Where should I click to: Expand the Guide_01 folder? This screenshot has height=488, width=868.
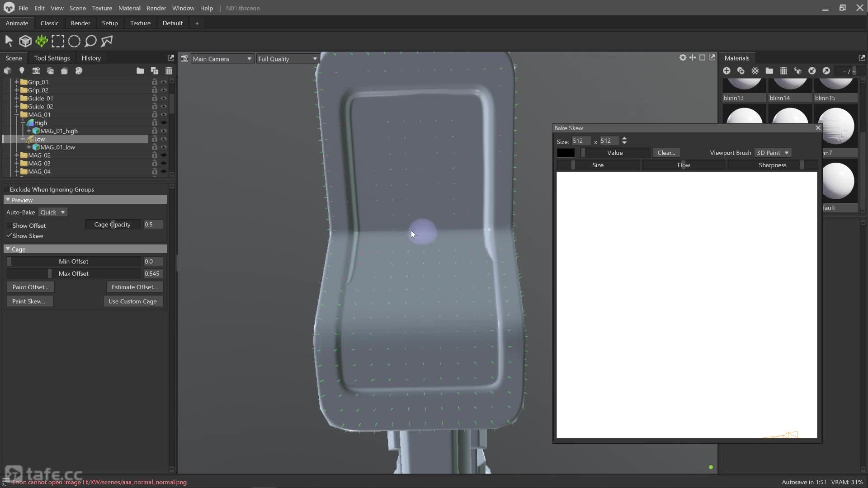click(x=17, y=99)
